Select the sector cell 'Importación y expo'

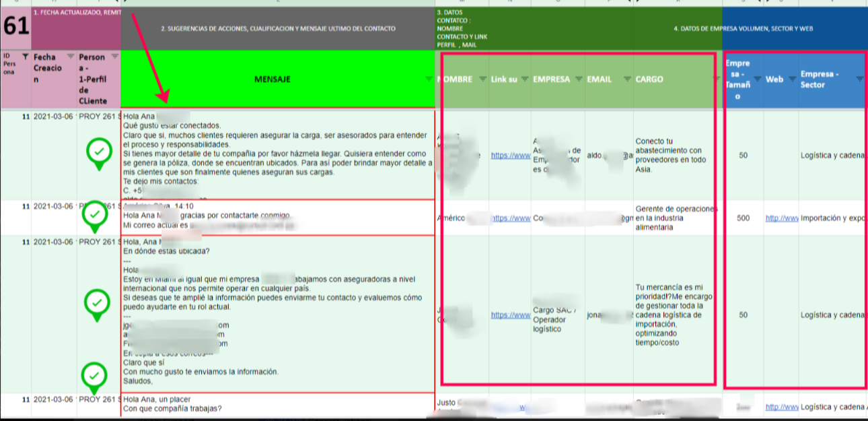[x=833, y=218]
